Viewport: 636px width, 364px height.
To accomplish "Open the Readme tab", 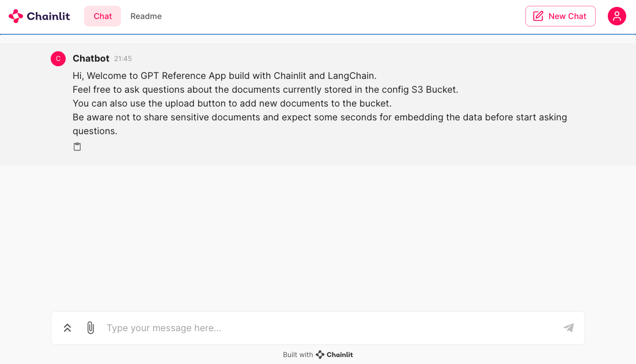I will coord(146,16).
